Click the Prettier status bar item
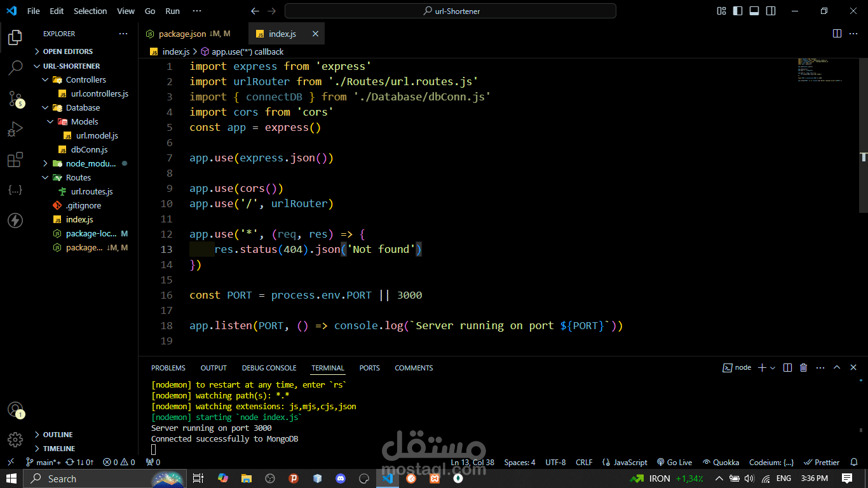This screenshot has height=488, width=868. (822, 462)
